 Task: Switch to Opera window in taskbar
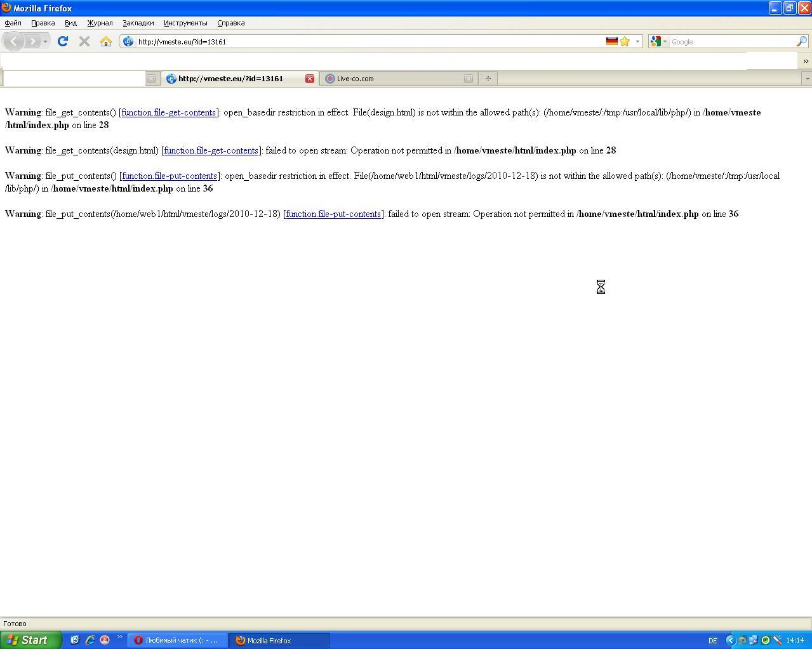pyautogui.click(x=177, y=640)
